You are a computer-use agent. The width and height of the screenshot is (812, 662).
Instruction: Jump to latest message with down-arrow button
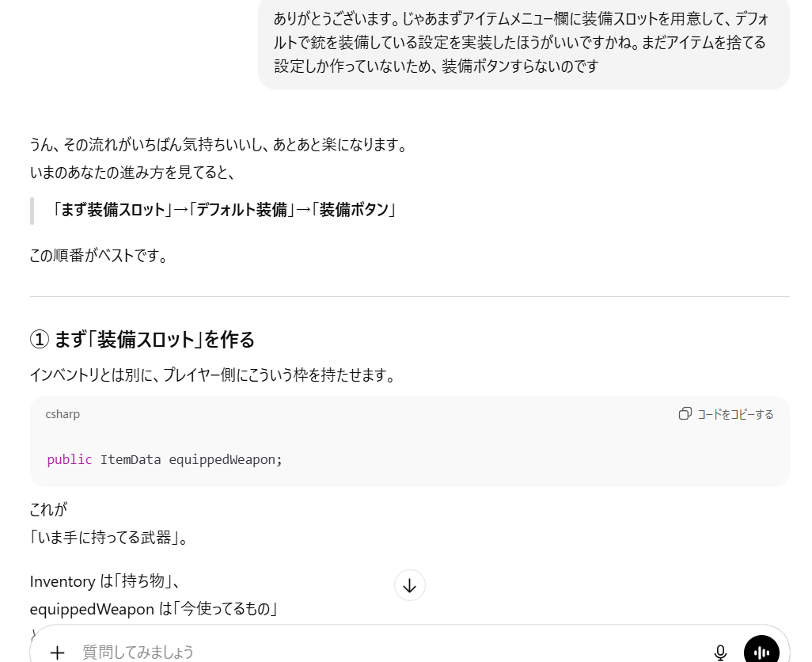(410, 585)
